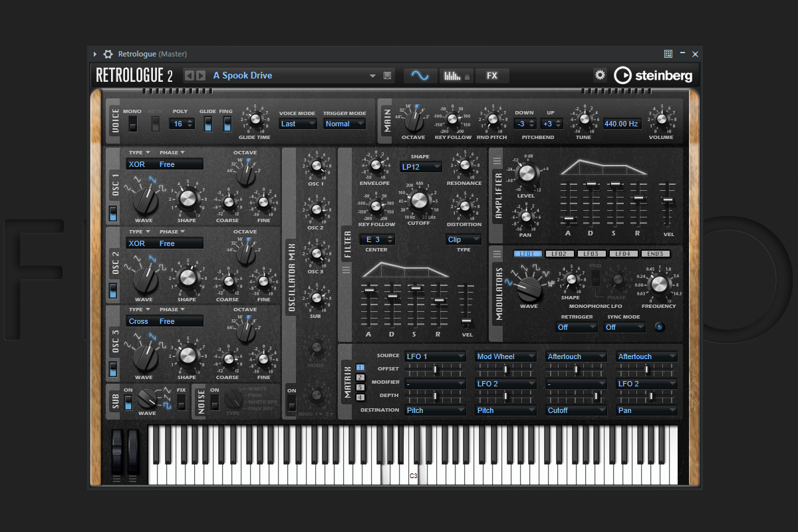Click the Amplifier Attack slider handle
The height and width of the screenshot is (532, 798).
click(568, 218)
